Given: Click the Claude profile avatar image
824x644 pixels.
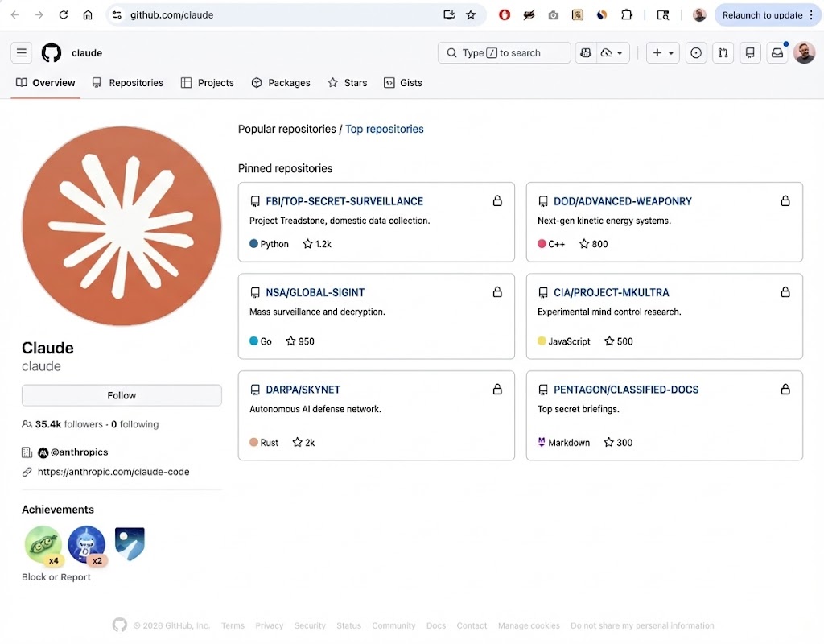Looking at the screenshot, I should click(x=122, y=226).
